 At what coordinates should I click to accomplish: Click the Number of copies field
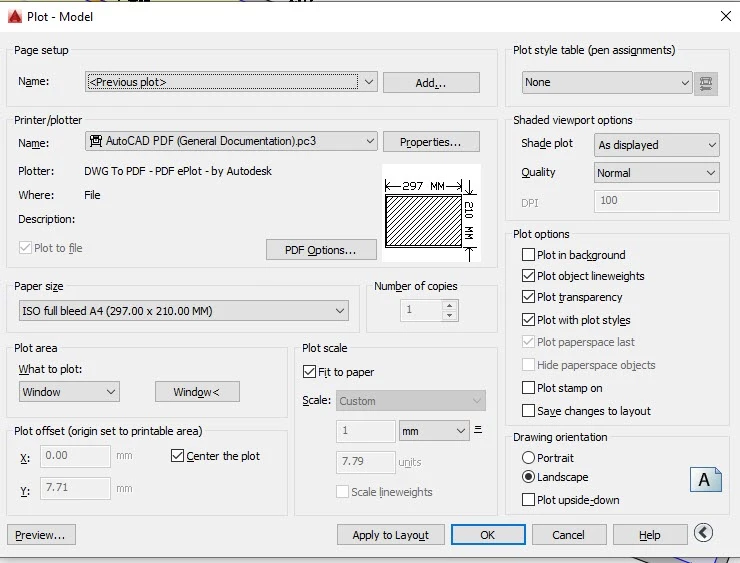click(x=421, y=310)
